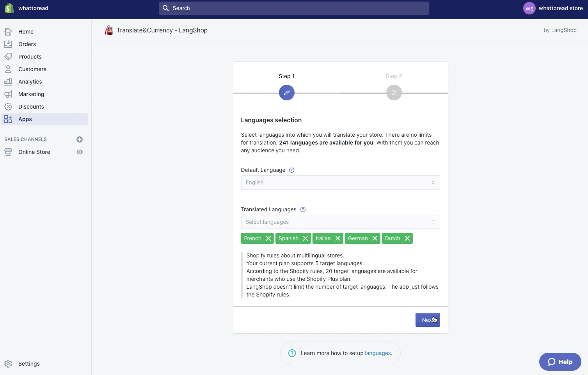Image resolution: width=588 pixels, height=375 pixels.
Task: Open the Select languages dropdown
Action: (x=341, y=222)
